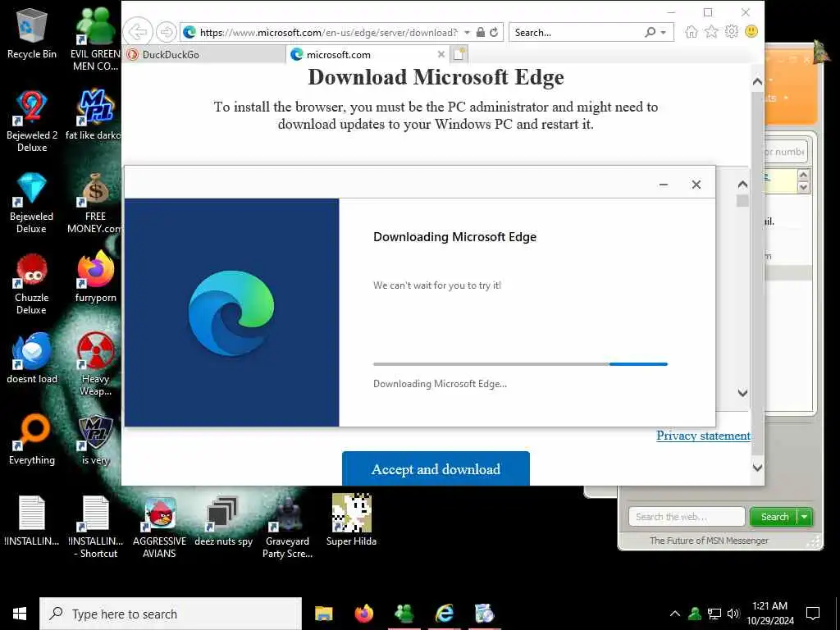Screen dimensions: 840x630
Task: Click the green Search button in MSN Messenger
Action: (774, 517)
